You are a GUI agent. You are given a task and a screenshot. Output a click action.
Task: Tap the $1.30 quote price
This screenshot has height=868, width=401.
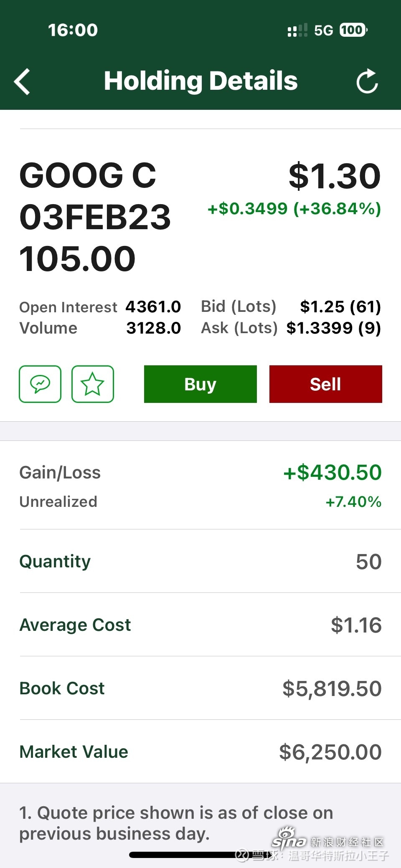[335, 176]
